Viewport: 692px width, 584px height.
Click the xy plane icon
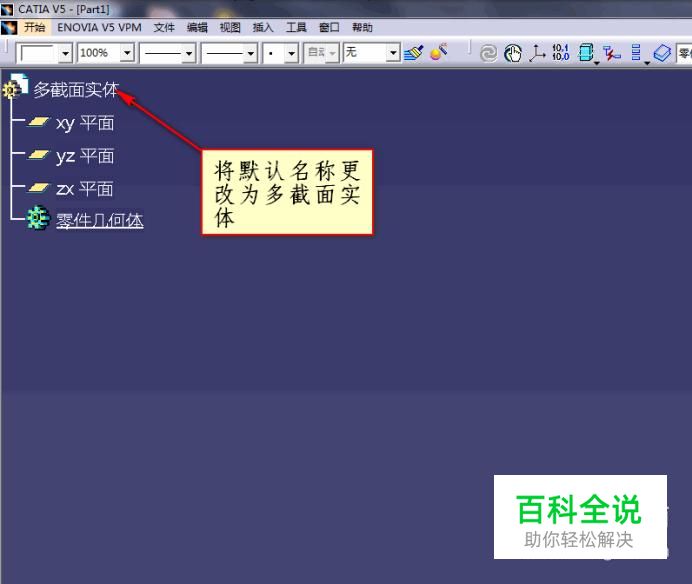tap(38, 121)
